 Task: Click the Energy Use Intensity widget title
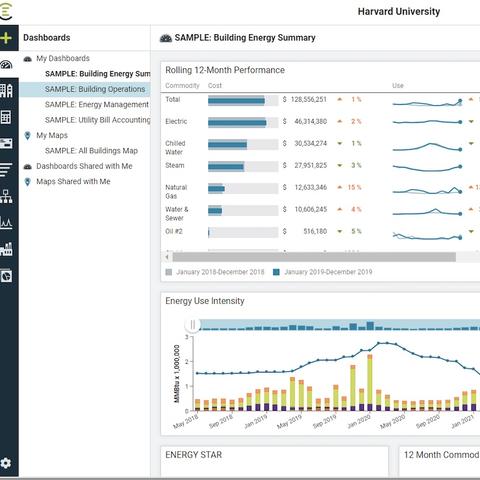pyautogui.click(x=205, y=301)
